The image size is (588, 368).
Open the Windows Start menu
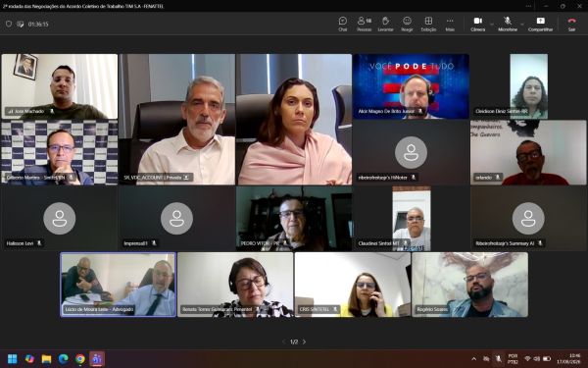13,358
